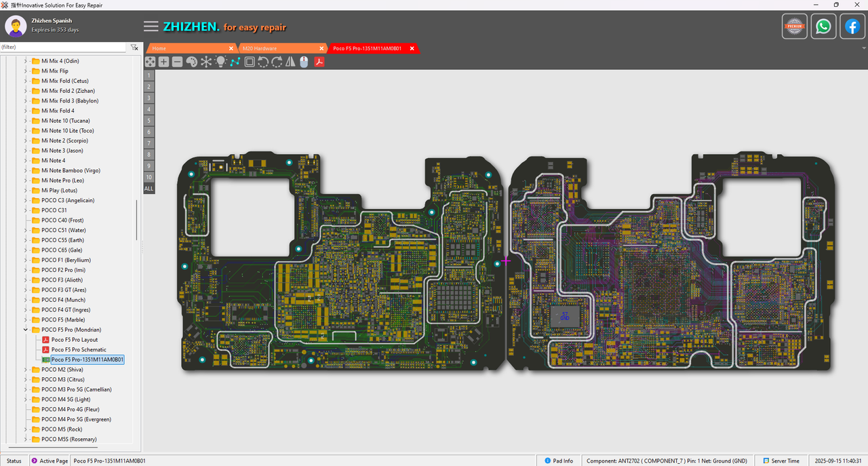This screenshot has width=868, height=466.
Task: Close the Poco F5 Pro-1351M11AM0B01 tab
Action: (413, 49)
